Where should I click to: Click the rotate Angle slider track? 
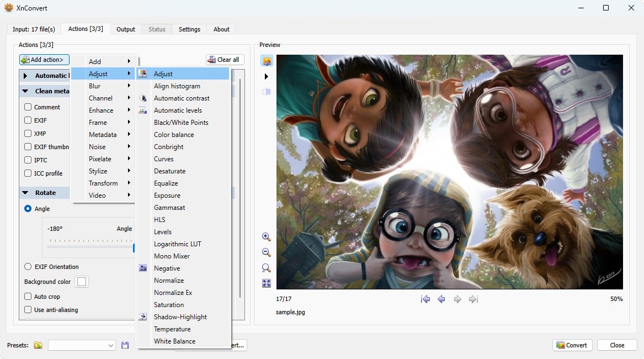click(91, 247)
